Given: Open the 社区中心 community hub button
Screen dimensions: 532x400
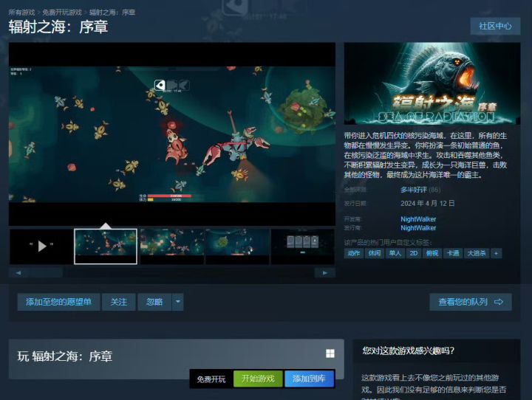Looking at the screenshot, I should [x=495, y=26].
